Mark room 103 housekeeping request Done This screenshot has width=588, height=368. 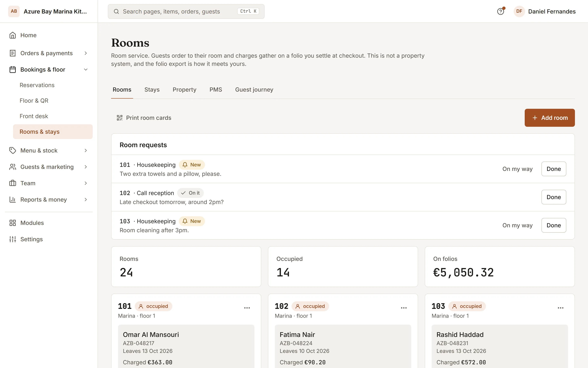click(554, 225)
